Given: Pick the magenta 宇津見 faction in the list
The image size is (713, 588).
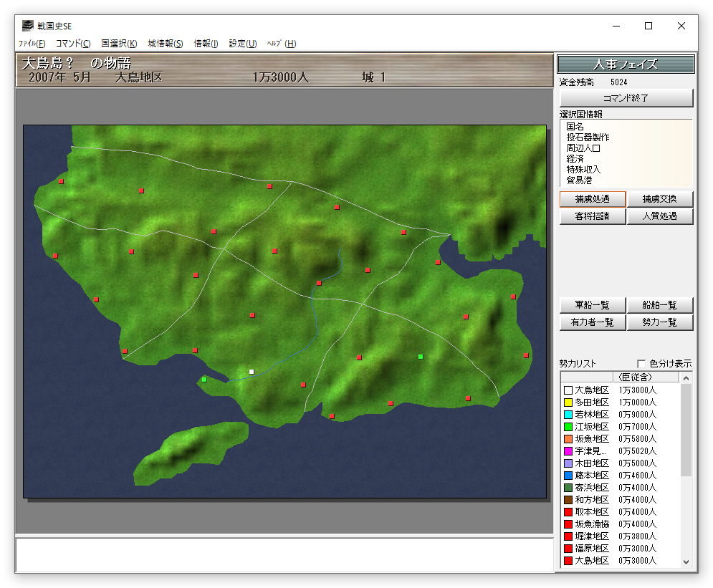Looking at the screenshot, I should (591, 451).
